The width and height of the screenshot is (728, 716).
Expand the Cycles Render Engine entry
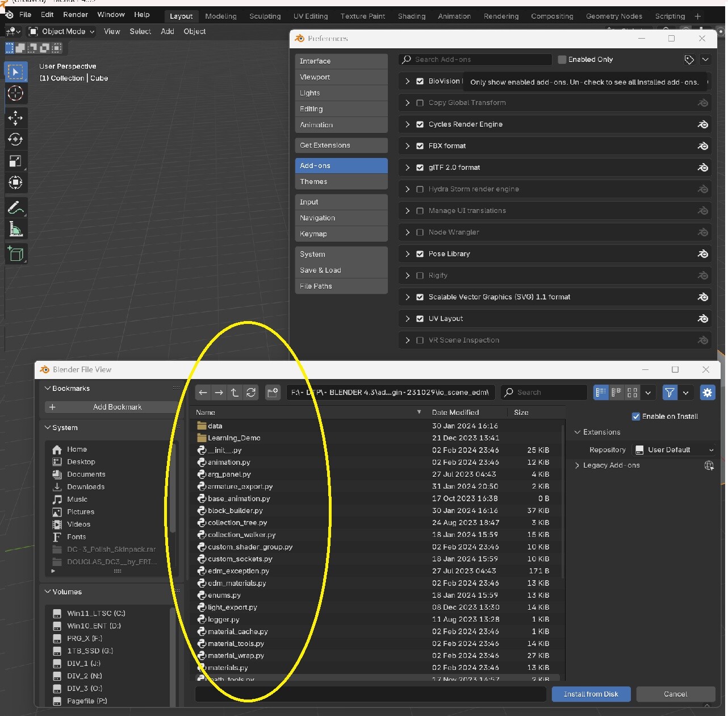(407, 124)
